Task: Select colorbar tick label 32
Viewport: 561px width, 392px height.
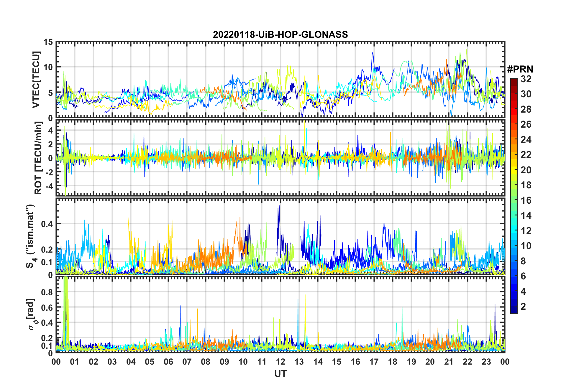Action: (x=526, y=79)
